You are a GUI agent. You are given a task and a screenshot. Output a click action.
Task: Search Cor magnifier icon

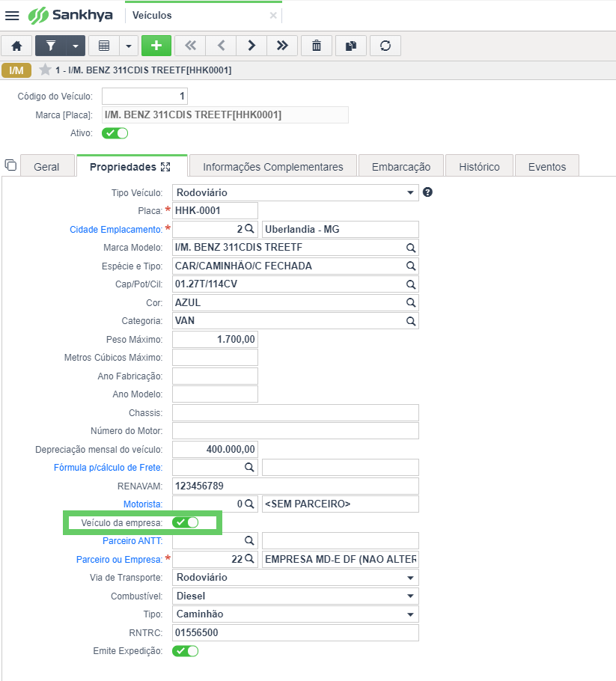(410, 303)
